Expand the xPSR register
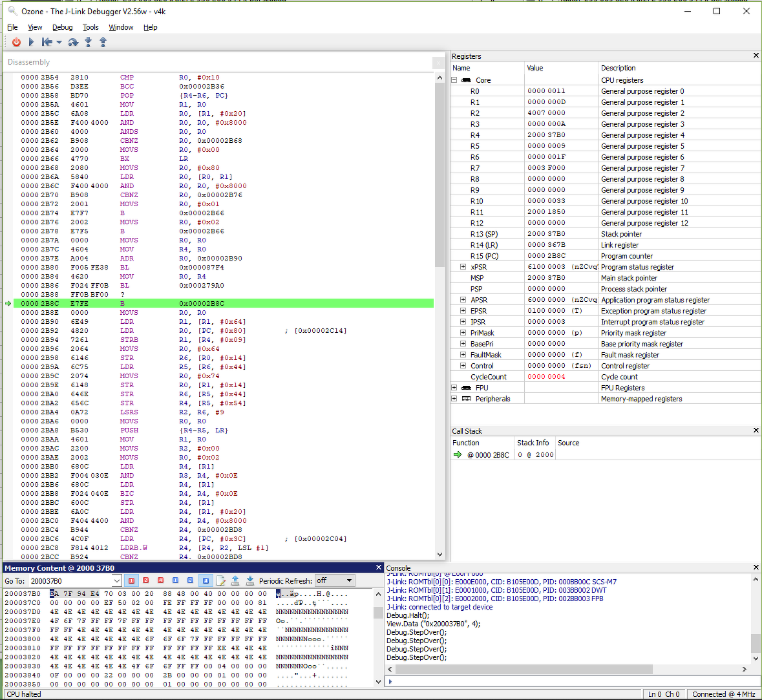The width and height of the screenshot is (762, 700). [463, 267]
